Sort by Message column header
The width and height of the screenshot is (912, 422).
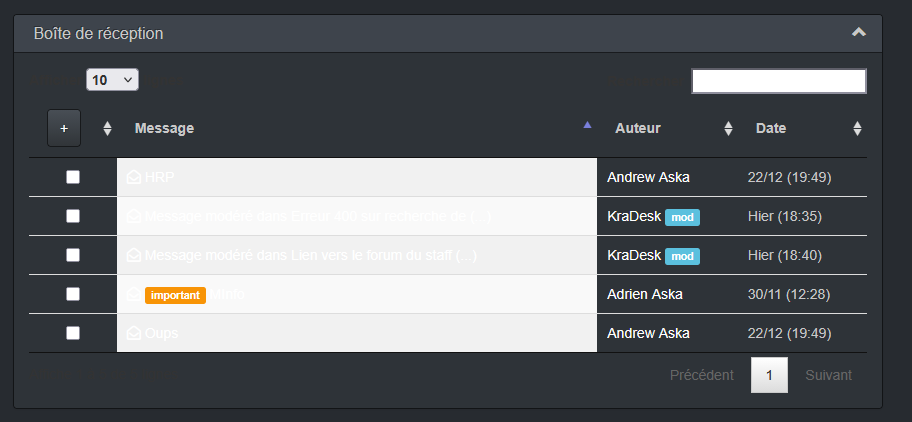tap(164, 128)
